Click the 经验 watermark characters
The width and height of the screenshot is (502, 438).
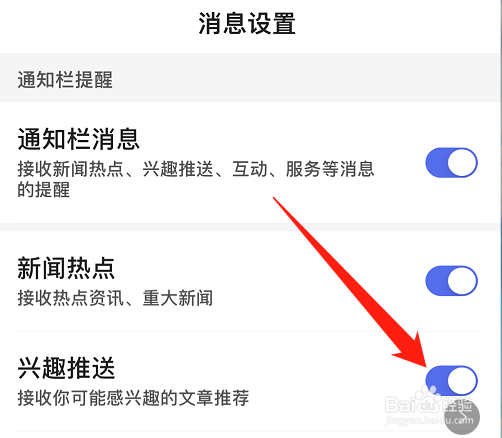coord(457,405)
